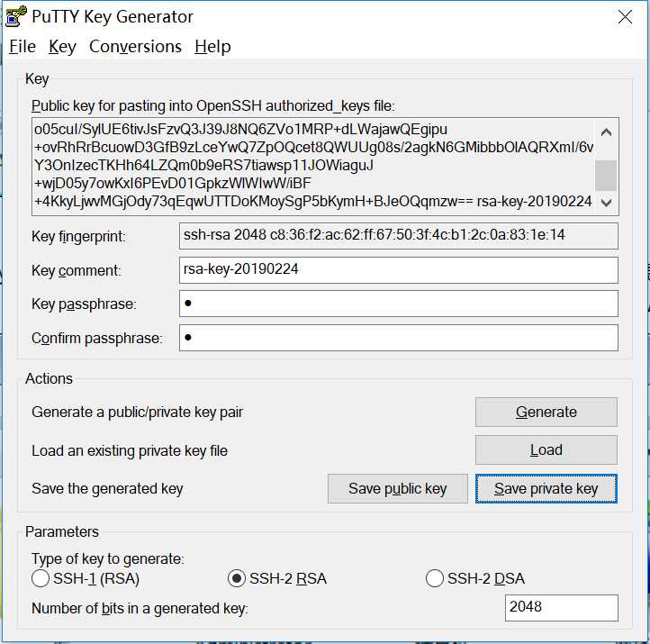650x644 pixels.
Task: Click the Key comment field
Action: [399, 270]
